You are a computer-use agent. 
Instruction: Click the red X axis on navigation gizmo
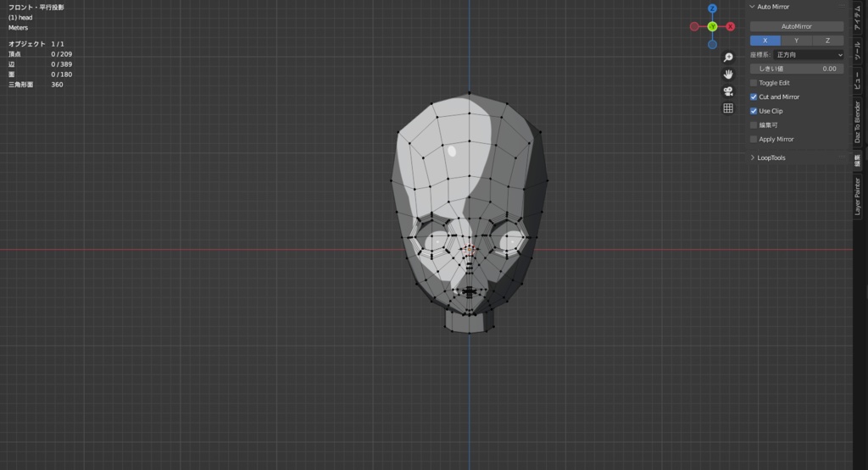click(x=731, y=26)
